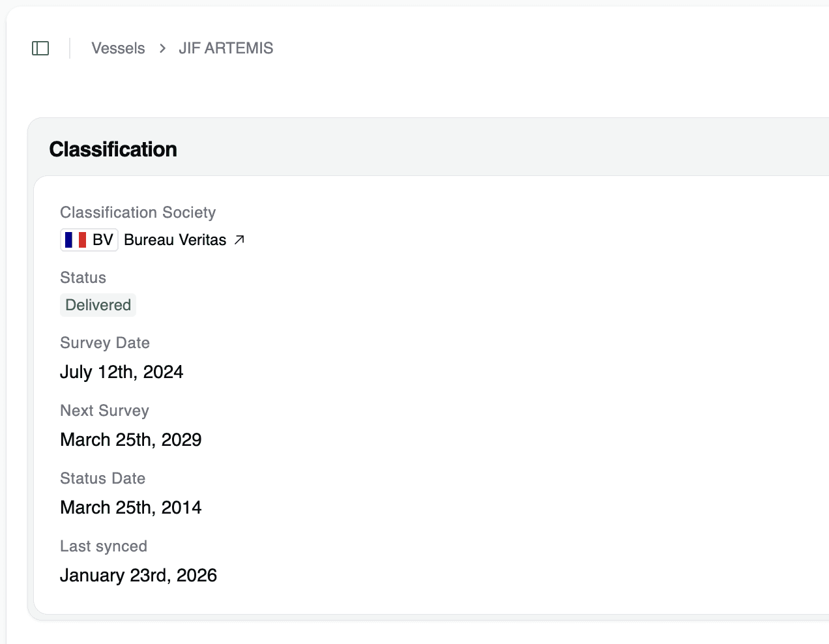Viewport: 829px width, 644px height.
Task: Select the March 25th, 2029 date
Action: 131,440
